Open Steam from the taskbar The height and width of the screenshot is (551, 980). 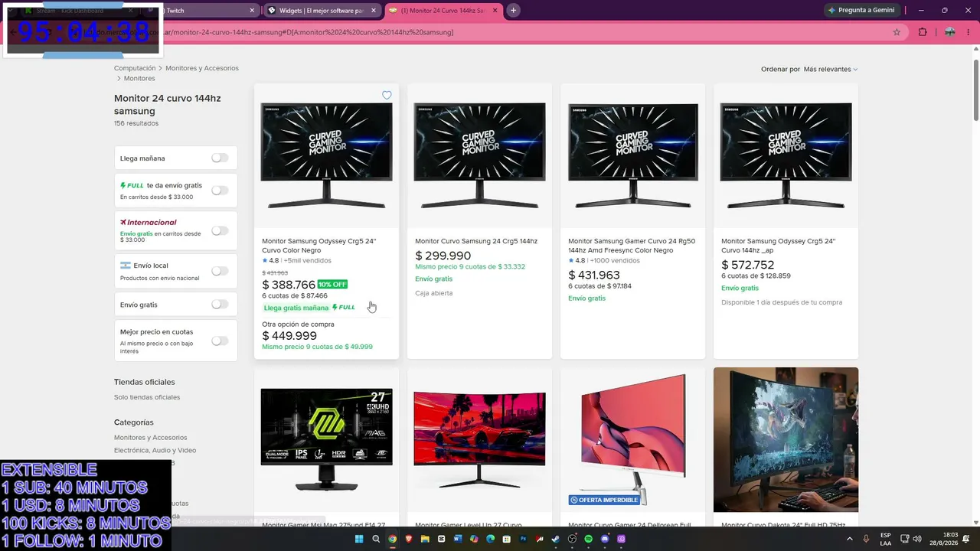[556, 539]
